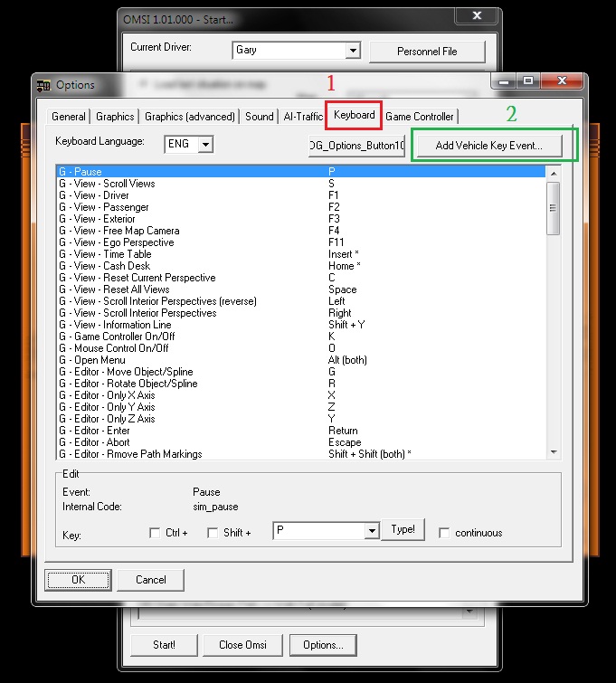The height and width of the screenshot is (683, 616).
Task: Go to the Sound tab
Action: coord(260,117)
